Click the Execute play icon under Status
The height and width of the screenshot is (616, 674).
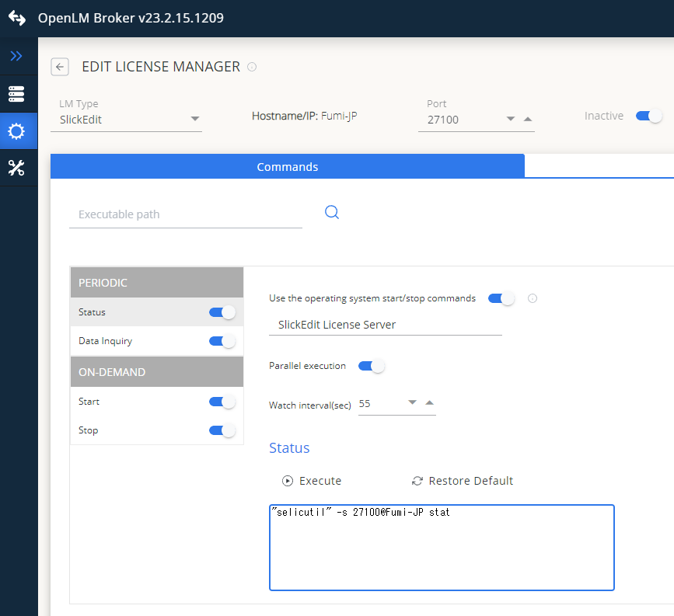click(288, 480)
